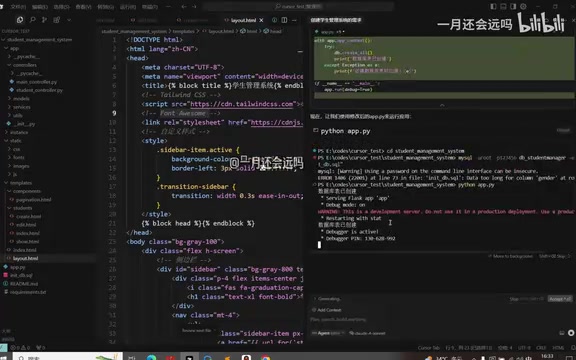Open the 文件 menu
Viewport: 576px width, 360px height.
click(x=18, y=7)
